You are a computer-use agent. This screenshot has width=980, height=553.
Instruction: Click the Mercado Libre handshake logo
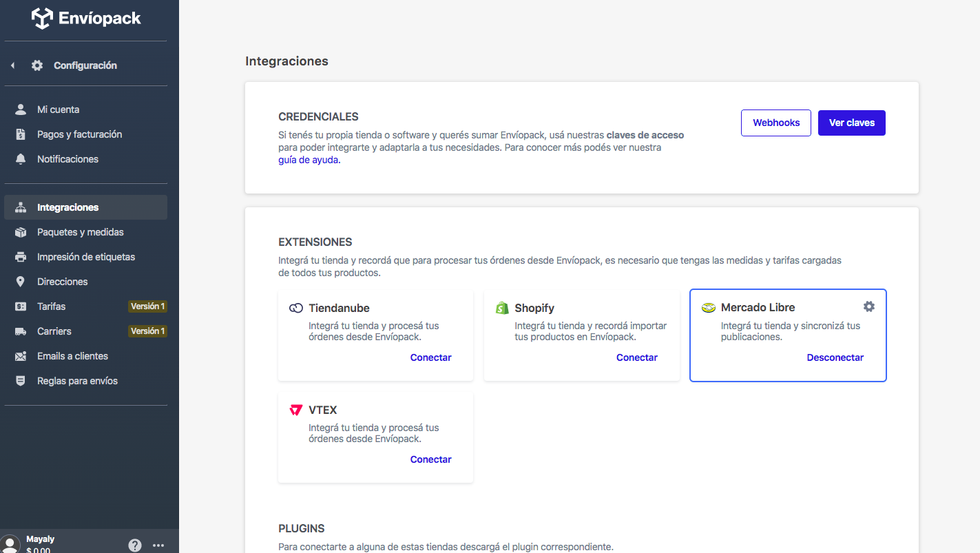709,308
